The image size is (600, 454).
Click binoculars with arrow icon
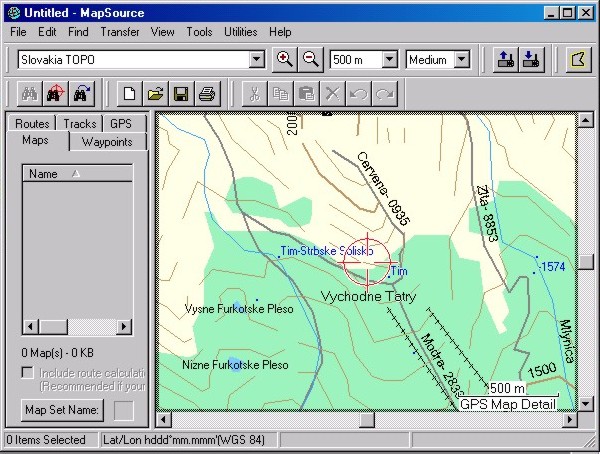[82, 93]
